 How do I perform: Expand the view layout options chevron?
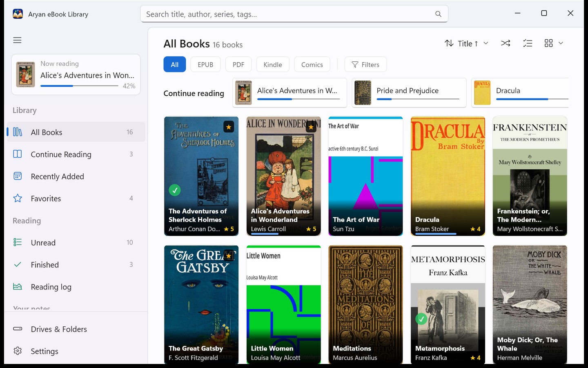pyautogui.click(x=561, y=43)
